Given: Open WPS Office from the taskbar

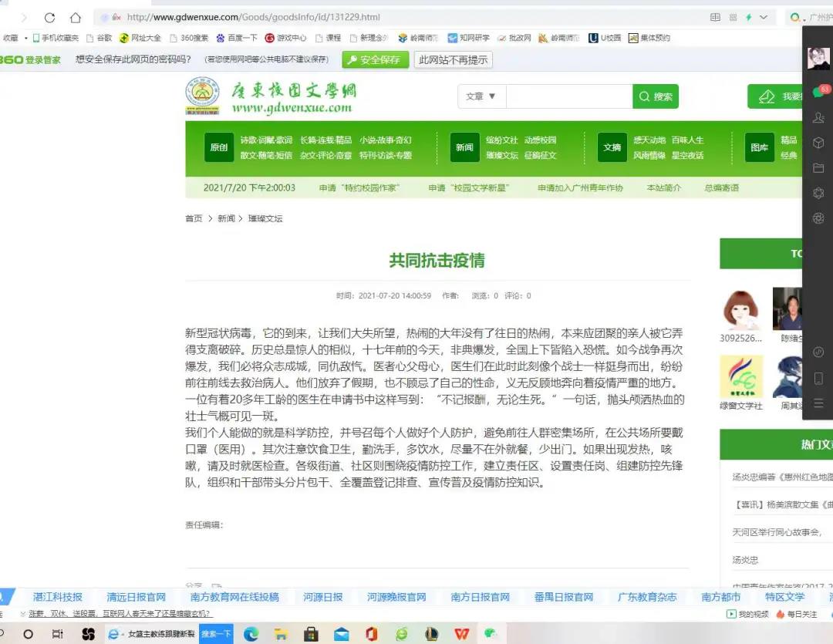Looking at the screenshot, I should 461,634.
